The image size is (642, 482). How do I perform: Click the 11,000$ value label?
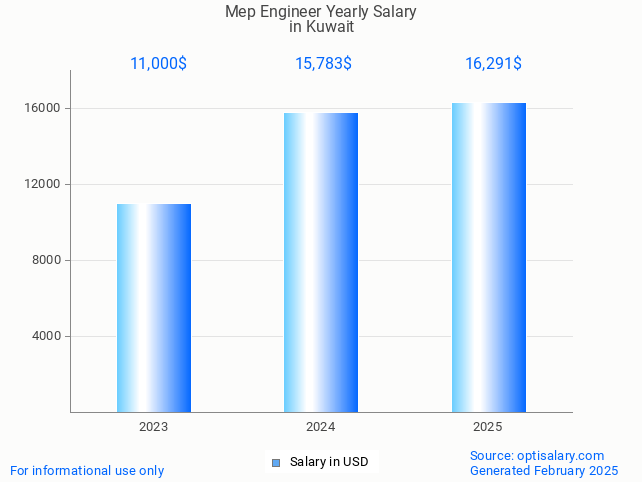coord(158,63)
